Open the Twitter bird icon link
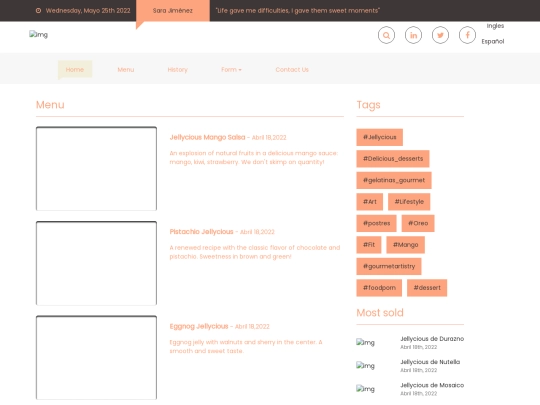 click(x=440, y=35)
